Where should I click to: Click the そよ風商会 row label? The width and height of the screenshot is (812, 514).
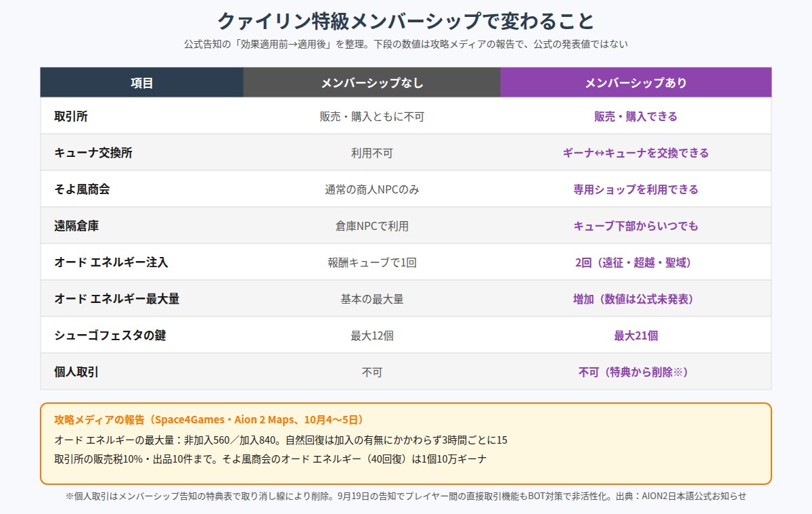click(x=82, y=189)
